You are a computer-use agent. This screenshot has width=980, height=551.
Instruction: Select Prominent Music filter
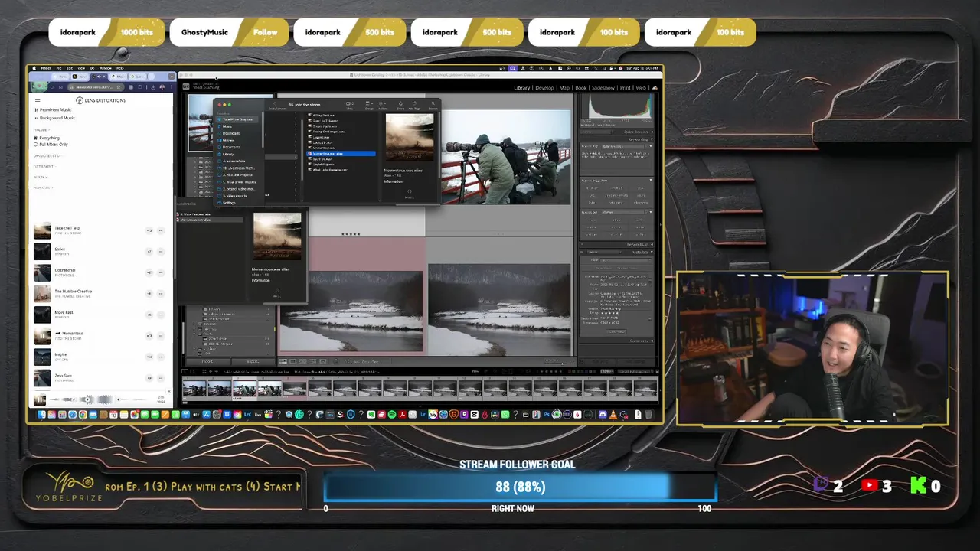52,110
